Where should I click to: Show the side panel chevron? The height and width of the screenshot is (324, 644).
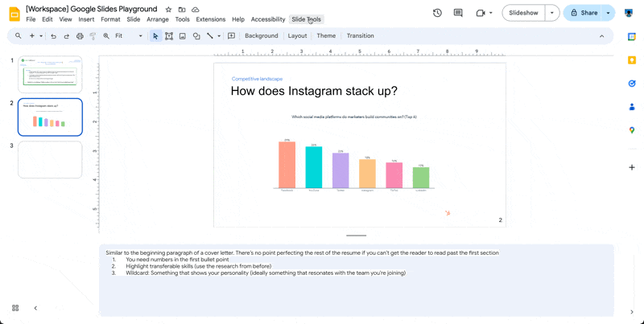pyautogui.click(x=632, y=312)
